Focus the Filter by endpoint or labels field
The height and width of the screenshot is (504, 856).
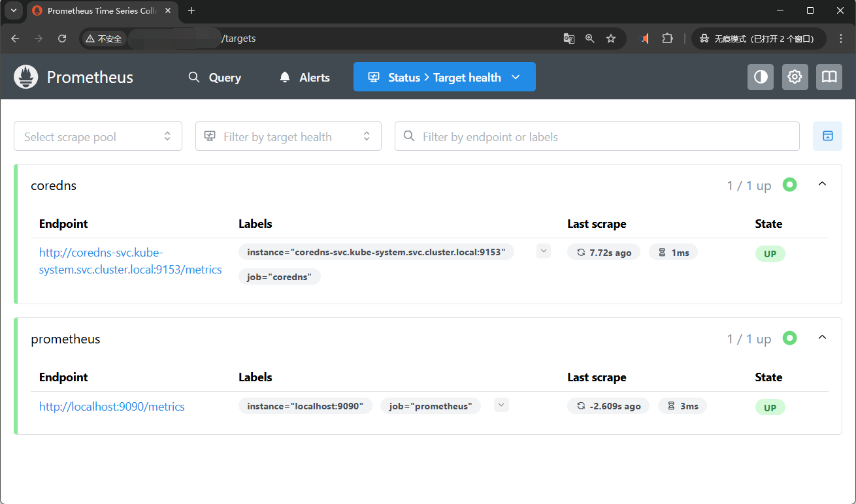click(597, 136)
